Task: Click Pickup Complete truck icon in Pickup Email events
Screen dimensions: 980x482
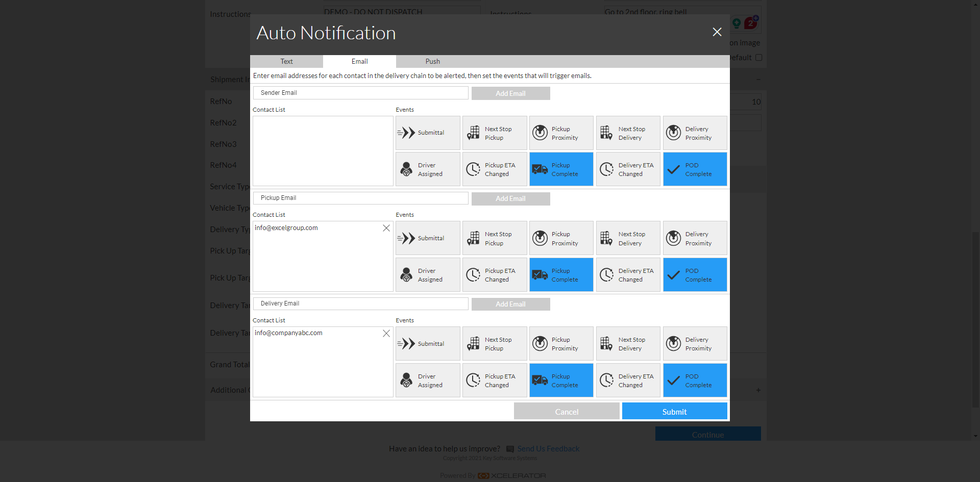Action: (x=540, y=274)
